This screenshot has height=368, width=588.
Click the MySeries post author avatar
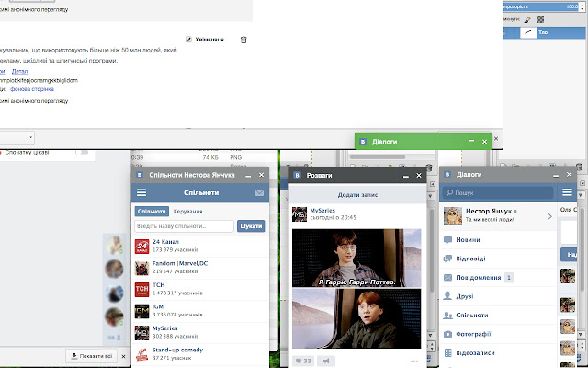pyautogui.click(x=300, y=214)
